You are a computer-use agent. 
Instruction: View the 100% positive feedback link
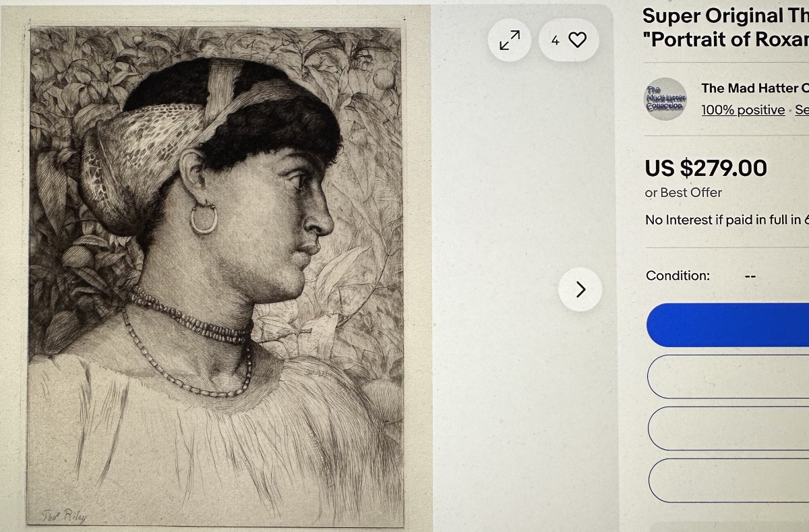(x=743, y=110)
